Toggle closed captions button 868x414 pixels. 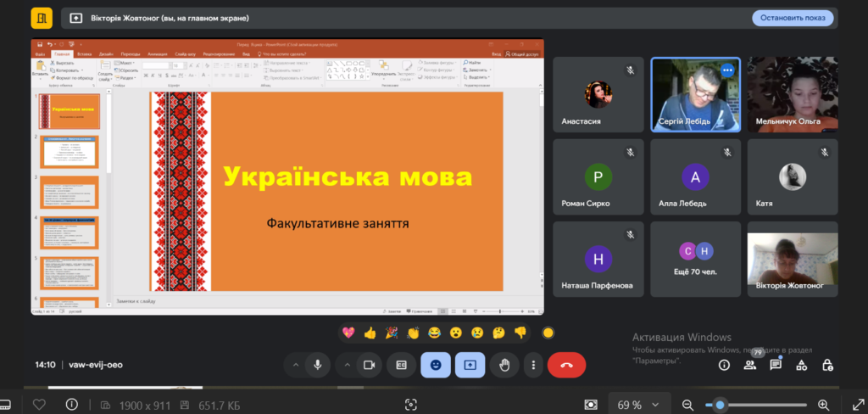(x=401, y=365)
